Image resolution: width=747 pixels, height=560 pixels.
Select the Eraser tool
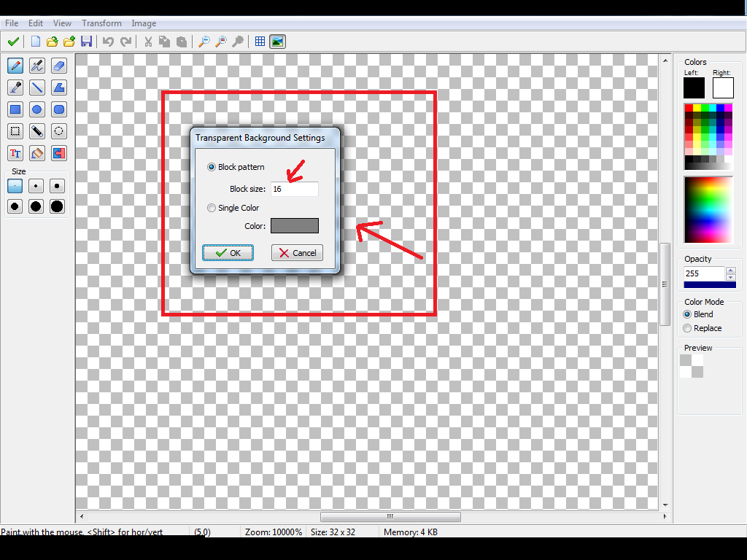59,66
